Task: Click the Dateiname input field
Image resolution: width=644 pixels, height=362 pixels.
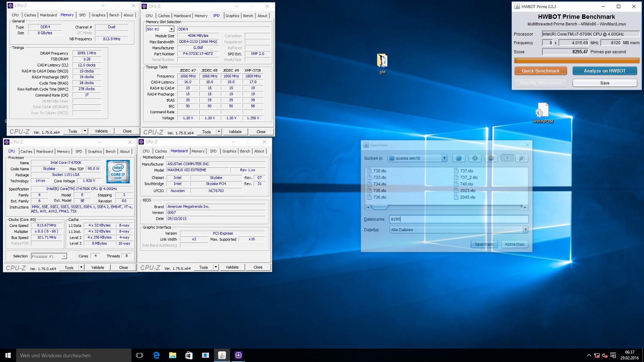Action: click(459, 219)
